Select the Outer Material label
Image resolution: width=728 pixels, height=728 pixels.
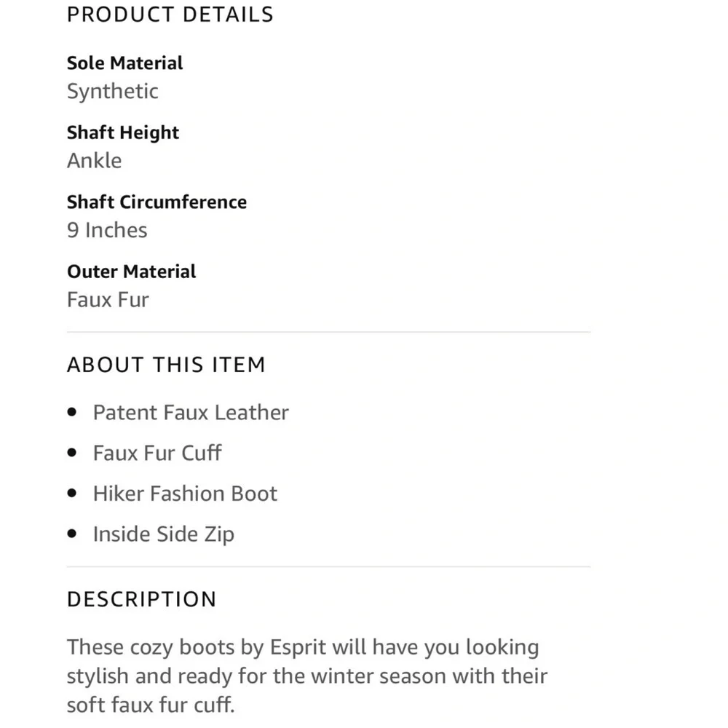pyautogui.click(x=131, y=272)
